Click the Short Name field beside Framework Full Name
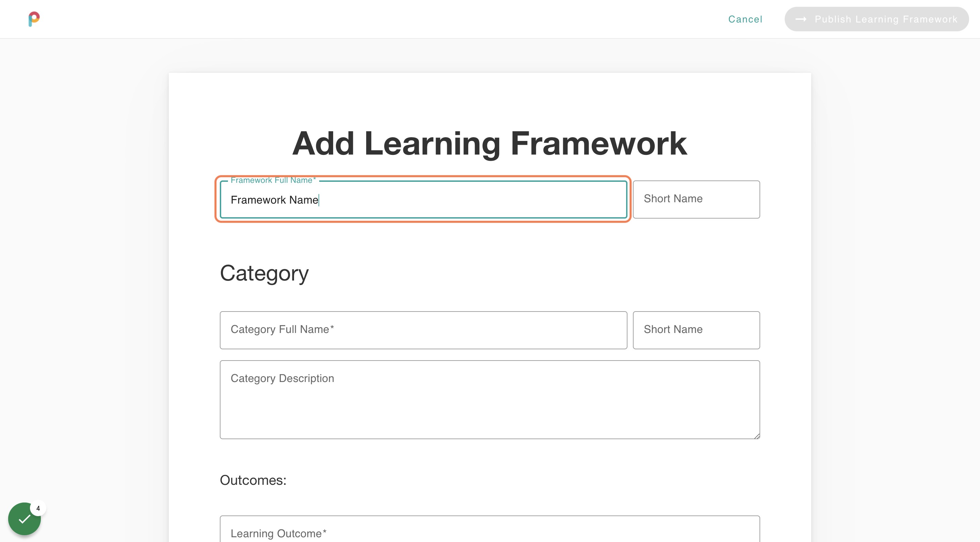The image size is (980, 542). click(x=696, y=199)
